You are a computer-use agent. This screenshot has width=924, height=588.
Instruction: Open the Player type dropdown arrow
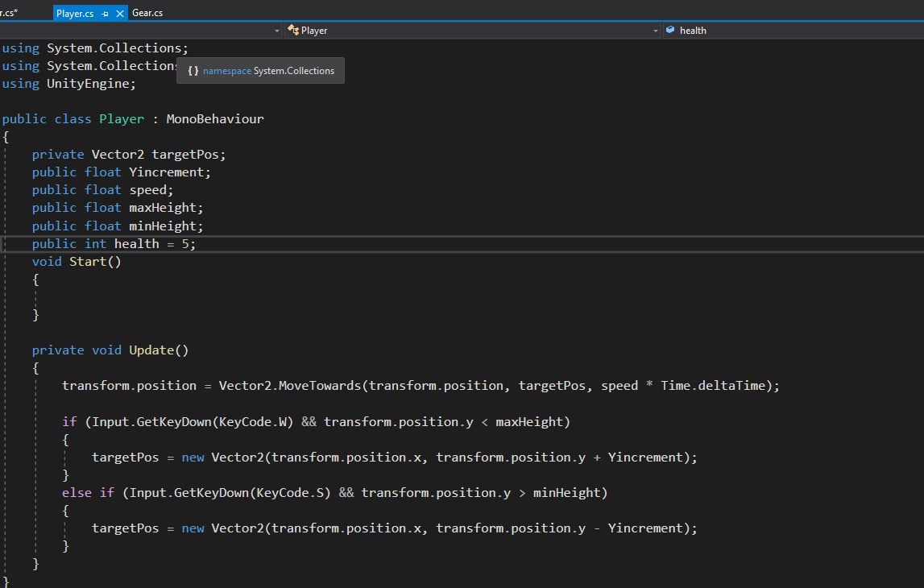(655, 31)
